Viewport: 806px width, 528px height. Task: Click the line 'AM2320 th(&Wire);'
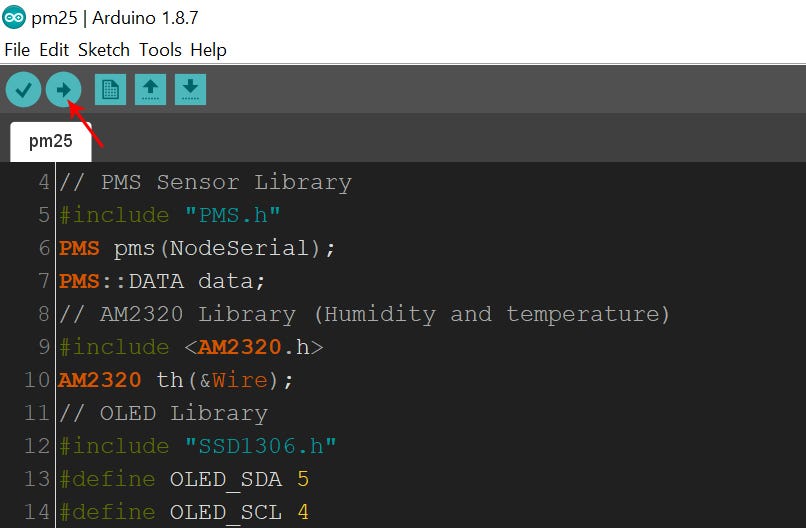point(175,380)
